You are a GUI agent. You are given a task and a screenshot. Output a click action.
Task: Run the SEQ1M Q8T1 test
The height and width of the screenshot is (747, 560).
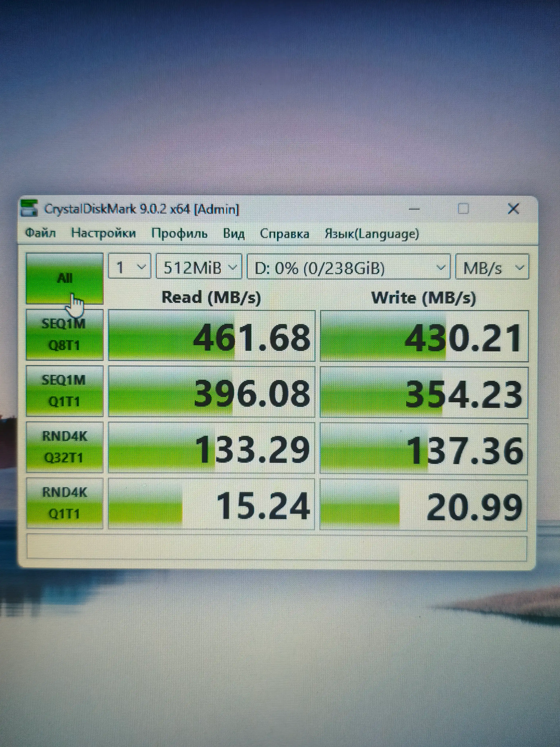tap(65, 335)
